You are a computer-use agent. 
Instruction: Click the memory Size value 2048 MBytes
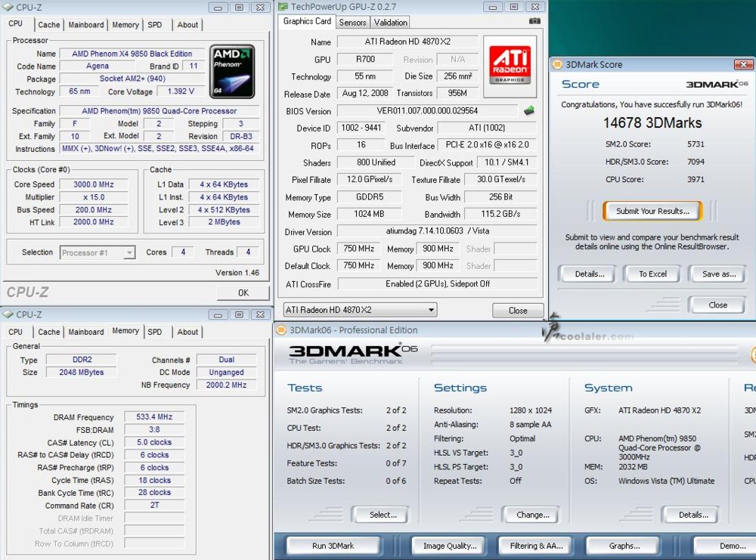[81, 372]
